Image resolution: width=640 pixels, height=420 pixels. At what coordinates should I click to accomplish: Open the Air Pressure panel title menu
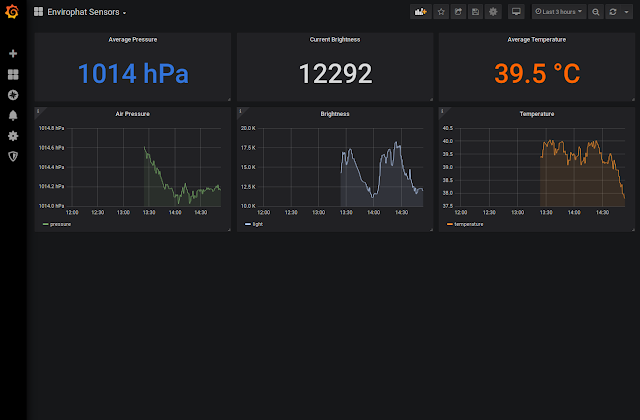coord(133,114)
